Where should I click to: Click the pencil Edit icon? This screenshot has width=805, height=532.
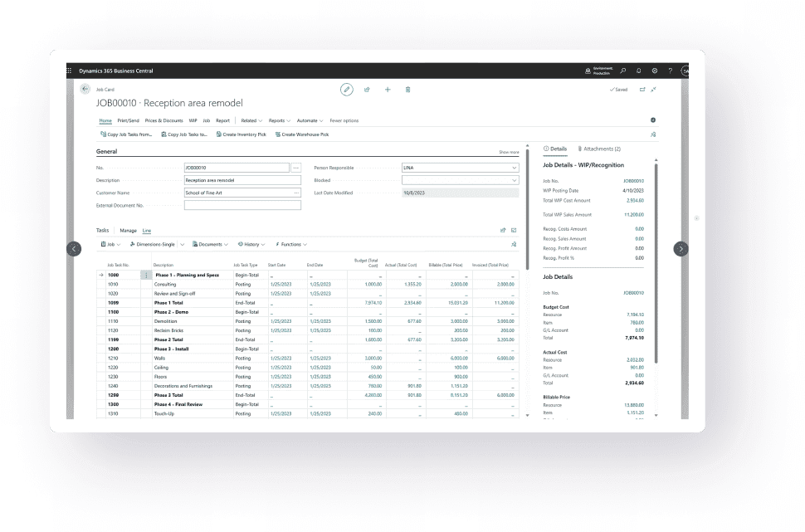point(347,90)
